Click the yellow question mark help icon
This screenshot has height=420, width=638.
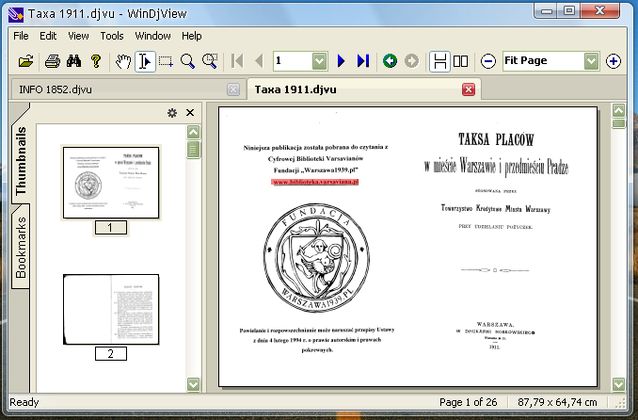point(96,61)
